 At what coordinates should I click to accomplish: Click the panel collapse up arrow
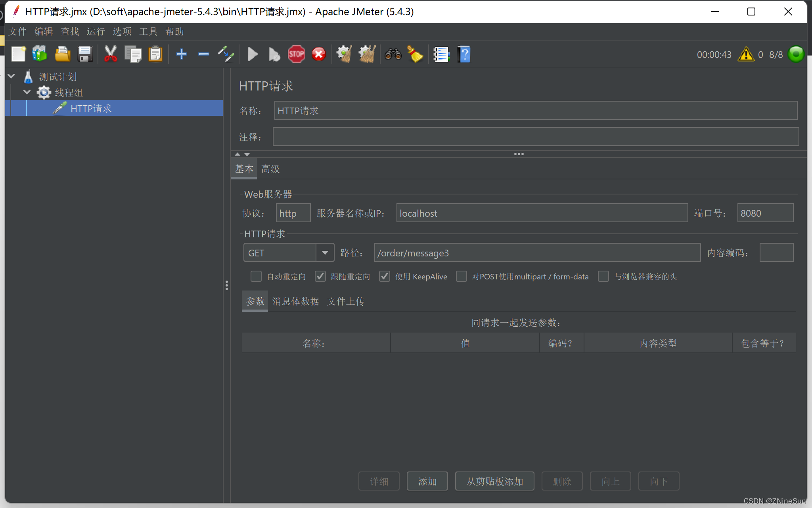(237, 154)
